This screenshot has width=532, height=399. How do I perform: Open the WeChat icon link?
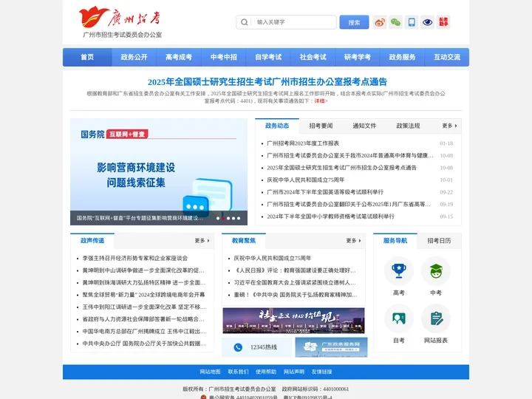tap(395, 22)
